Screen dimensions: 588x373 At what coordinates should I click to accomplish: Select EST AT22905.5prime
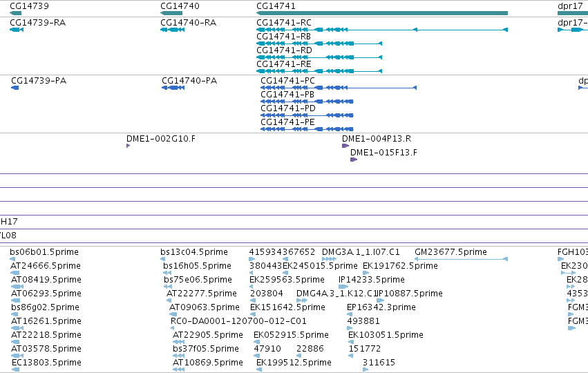point(208,335)
